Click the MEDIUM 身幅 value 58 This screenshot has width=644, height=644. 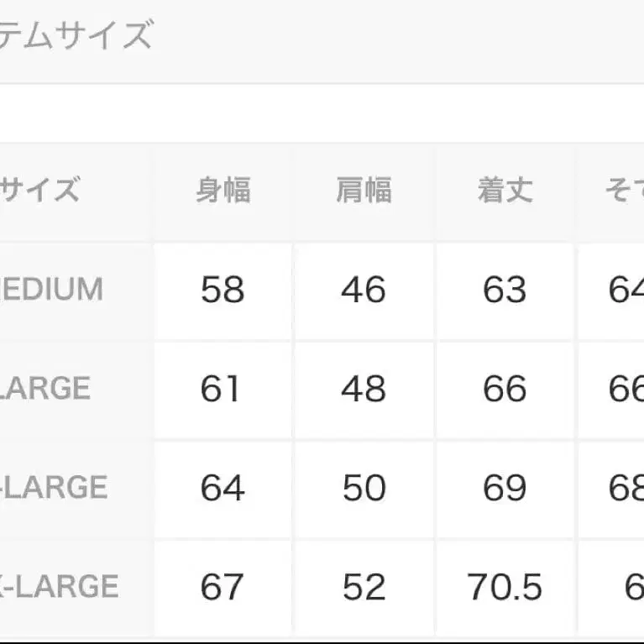click(223, 290)
